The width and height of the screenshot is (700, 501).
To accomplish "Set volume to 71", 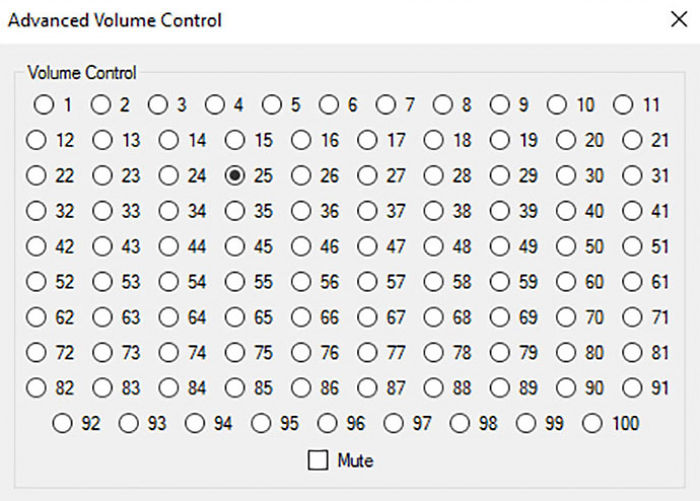I will (632, 317).
